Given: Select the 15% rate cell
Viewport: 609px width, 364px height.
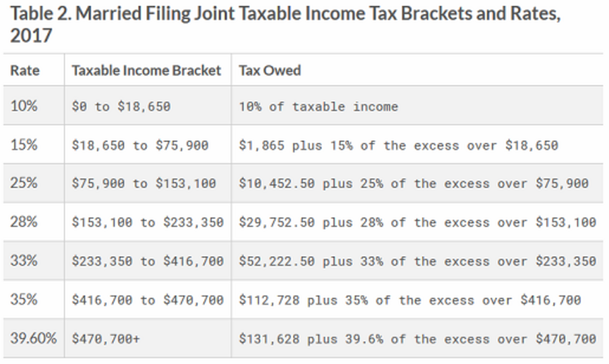Looking at the screenshot, I should [x=24, y=145].
